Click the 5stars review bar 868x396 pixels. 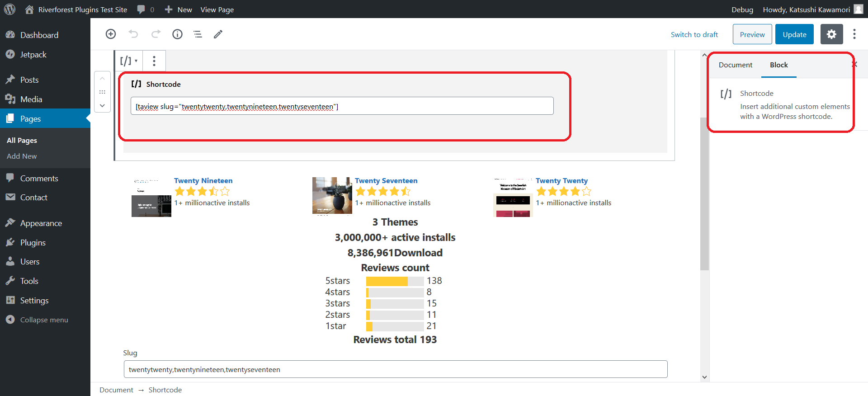[x=395, y=281]
